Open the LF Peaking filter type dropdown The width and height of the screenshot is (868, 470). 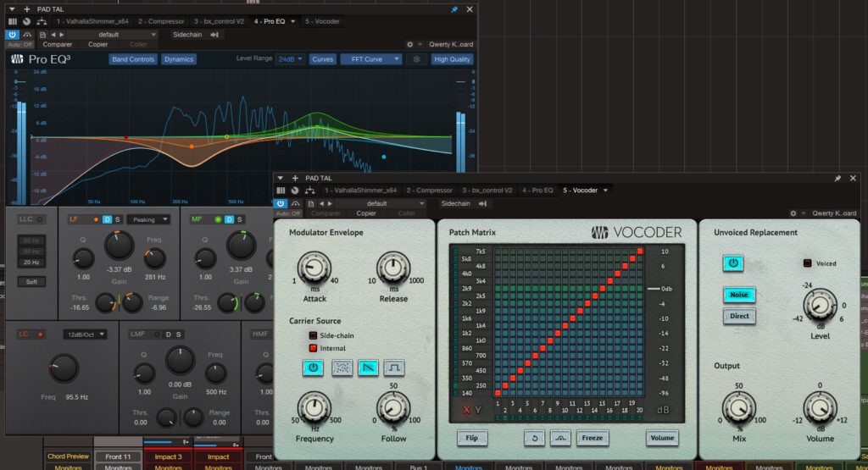(148, 219)
